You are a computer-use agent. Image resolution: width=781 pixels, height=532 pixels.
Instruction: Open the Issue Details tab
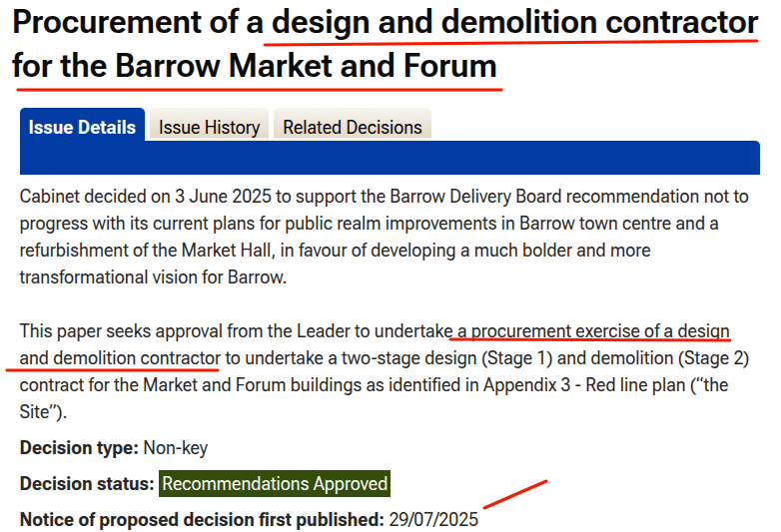click(x=82, y=128)
